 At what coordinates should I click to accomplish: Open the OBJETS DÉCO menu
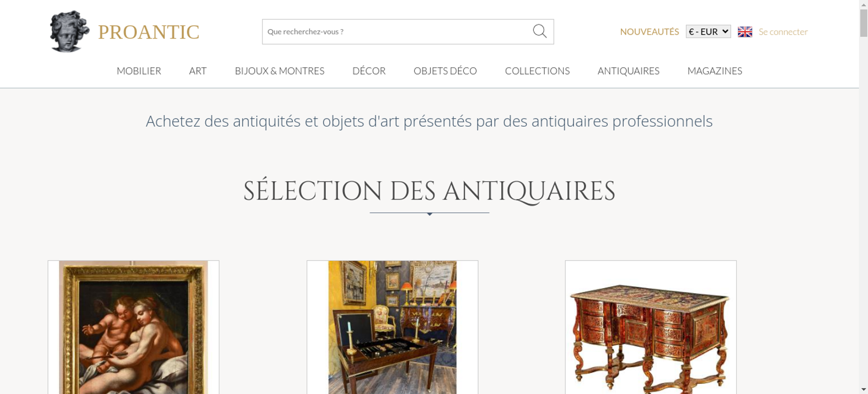445,71
